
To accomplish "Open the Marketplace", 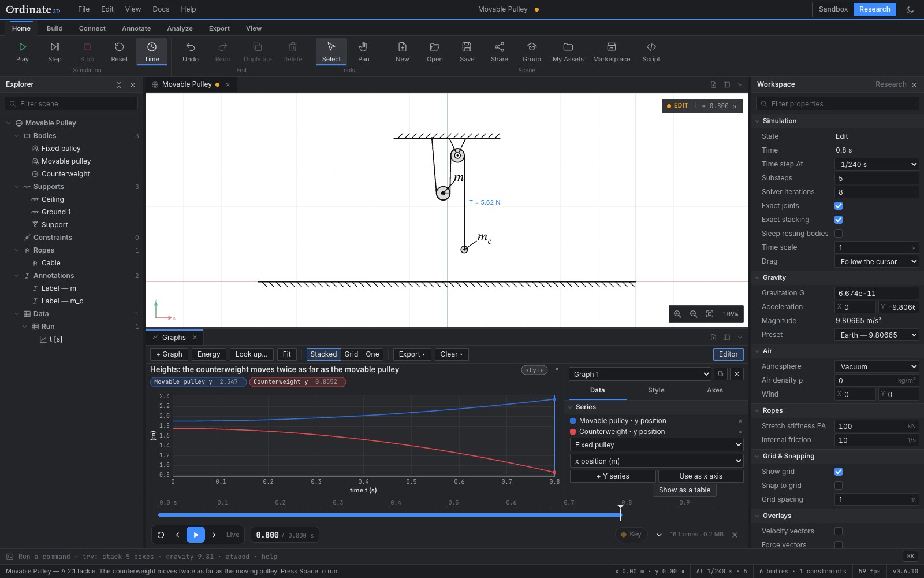I will (612, 51).
